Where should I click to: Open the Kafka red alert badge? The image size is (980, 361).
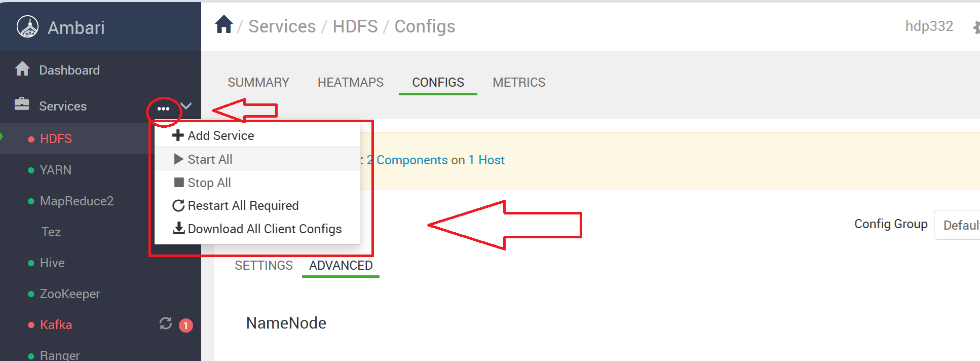tap(186, 325)
